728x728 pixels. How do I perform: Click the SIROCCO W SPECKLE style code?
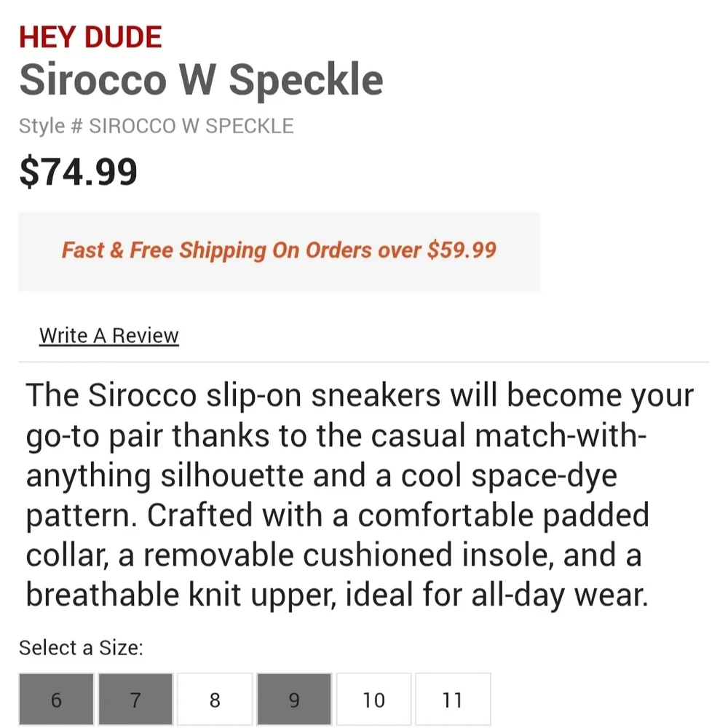pyautogui.click(x=191, y=126)
